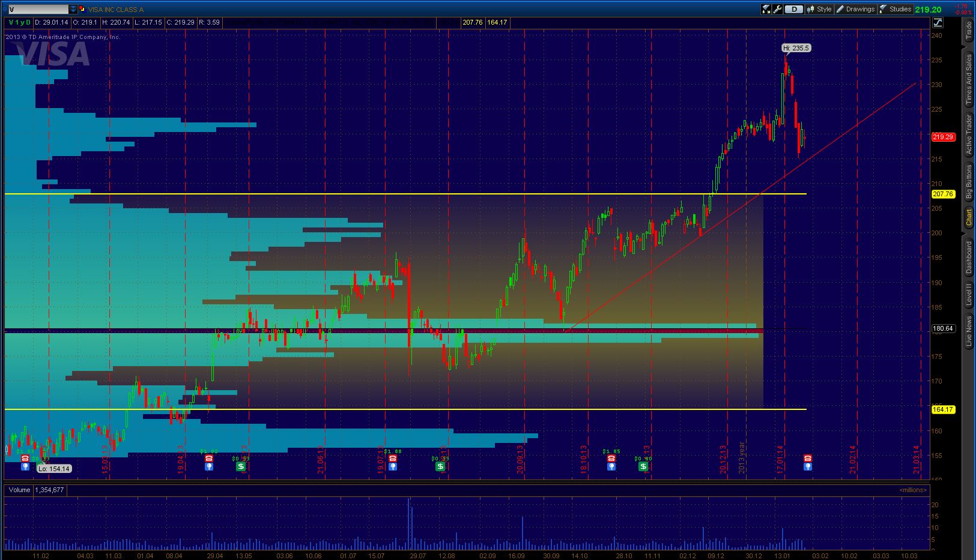Click the V 1 y D chart label
The image size is (976, 560).
pyautogui.click(x=19, y=22)
